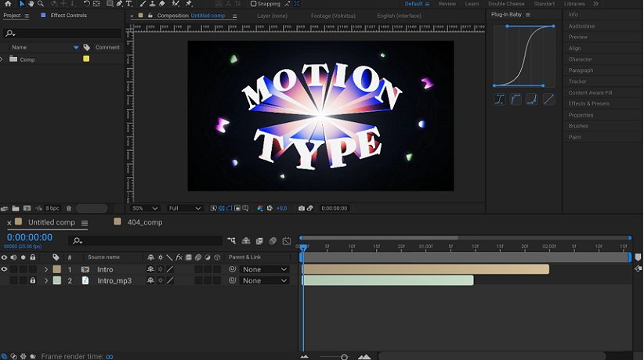Open the Effects & Presets panel
Screen dimensions: 644x360
coord(588,103)
